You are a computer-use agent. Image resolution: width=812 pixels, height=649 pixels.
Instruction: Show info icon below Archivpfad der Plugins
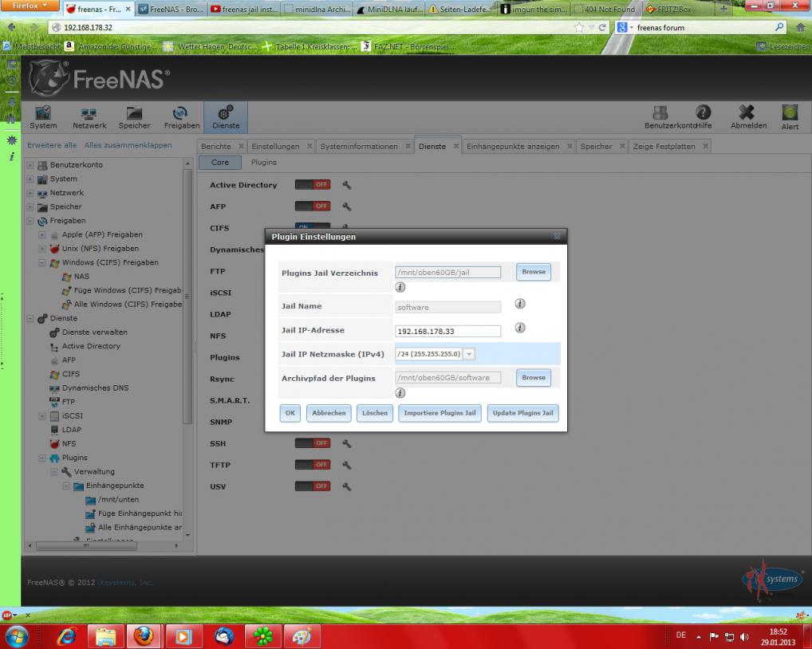tap(400, 393)
